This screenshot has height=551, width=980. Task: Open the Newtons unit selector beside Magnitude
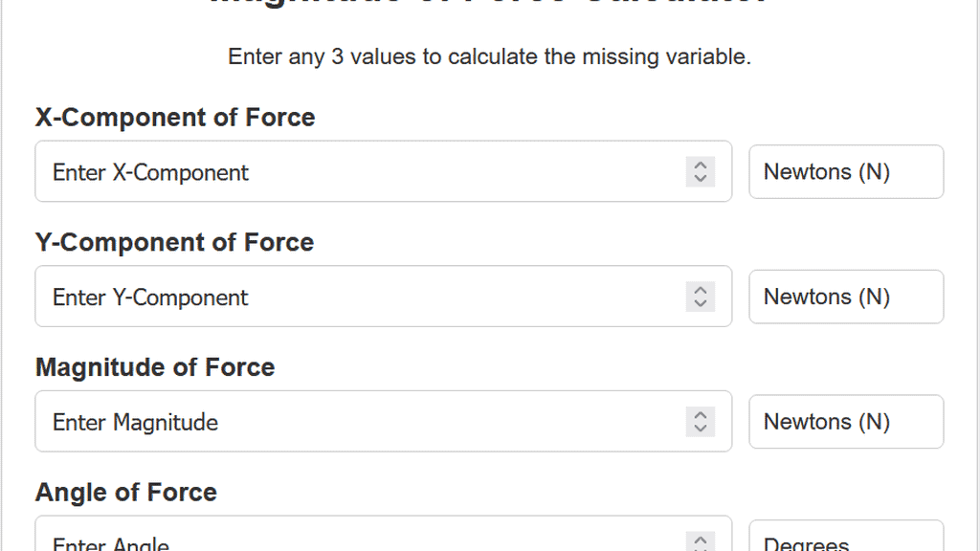coord(846,422)
